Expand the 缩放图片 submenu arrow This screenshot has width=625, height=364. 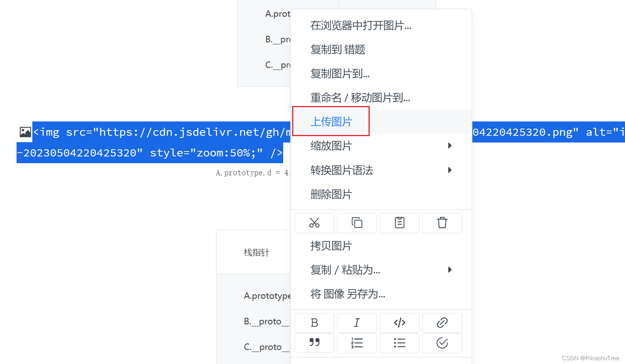coord(450,146)
